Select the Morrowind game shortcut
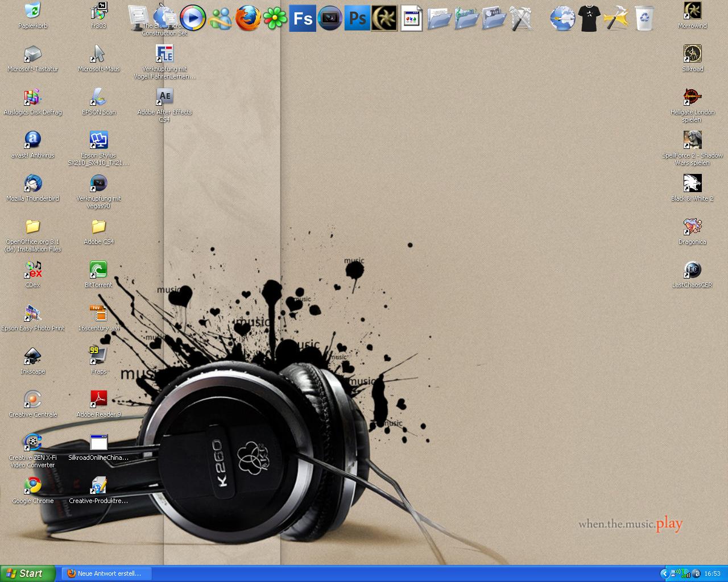The image size is (728, 582). click(692, 10)
